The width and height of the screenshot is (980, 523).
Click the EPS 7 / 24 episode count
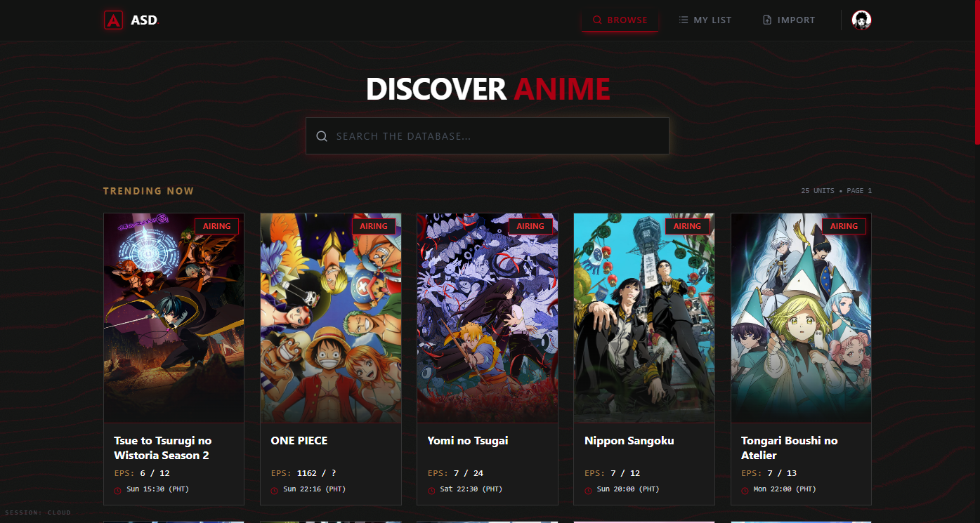coord(455,473)
